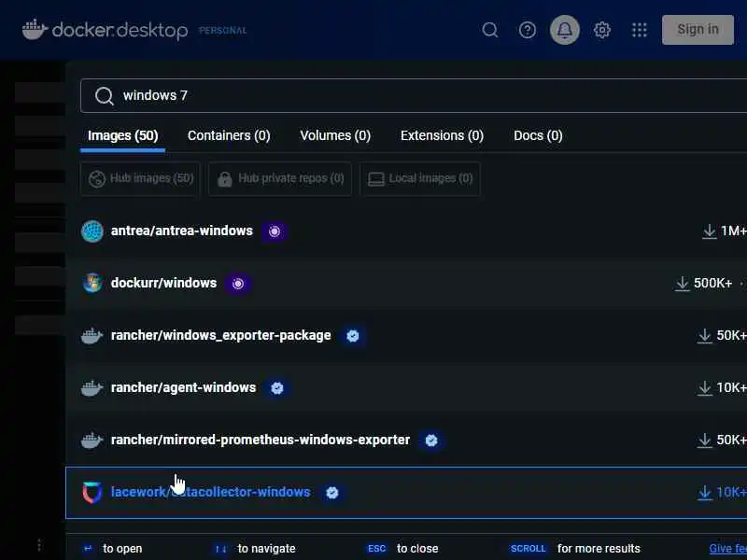Click inside the 'windows 7' search field

pyautogui.click(x=414, y=96)
